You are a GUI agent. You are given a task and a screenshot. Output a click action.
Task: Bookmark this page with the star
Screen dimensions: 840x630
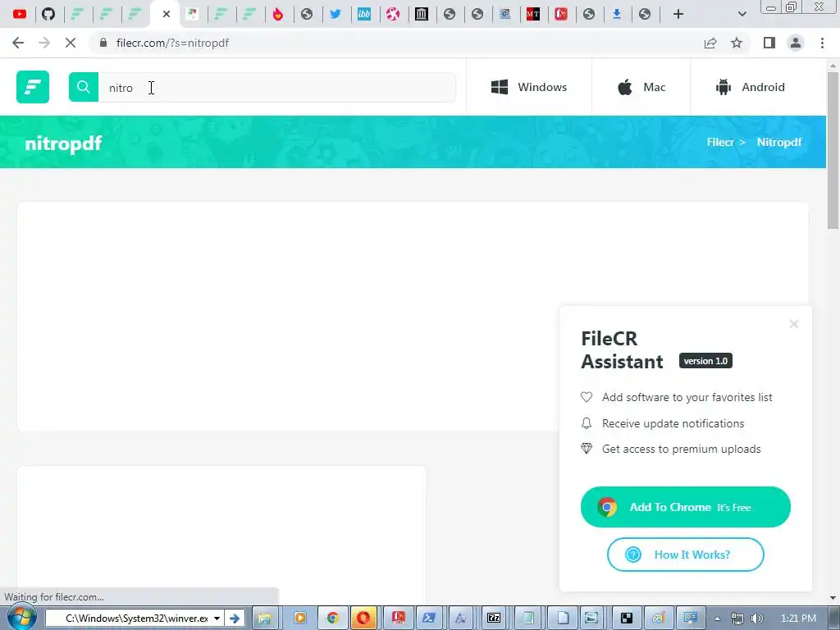point(737,43)
